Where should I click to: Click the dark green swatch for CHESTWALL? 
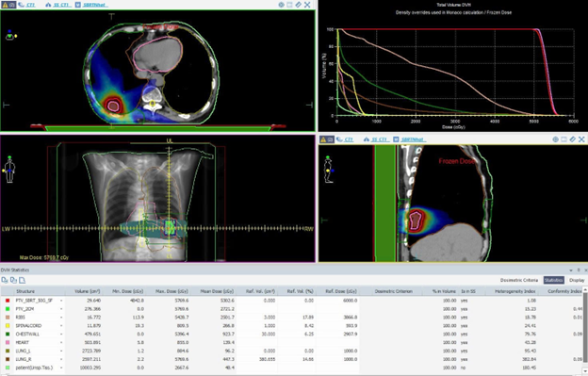[x=8, y=334]
